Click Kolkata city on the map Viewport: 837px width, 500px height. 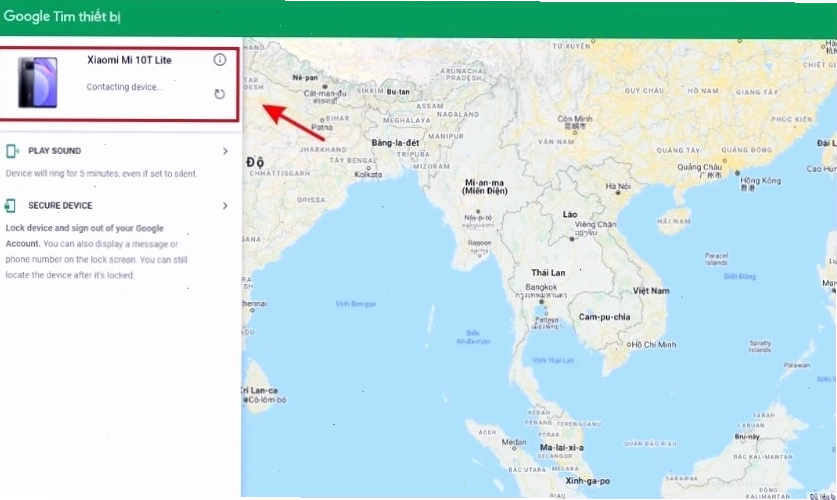pos(368,174)
